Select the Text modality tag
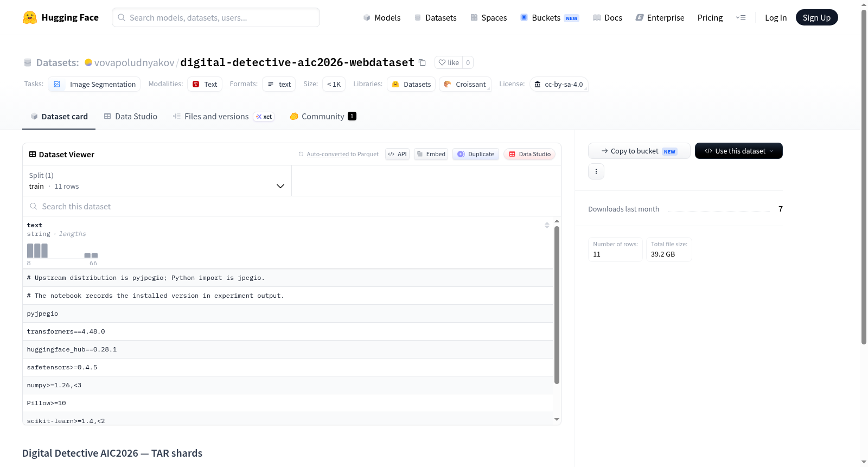 click(x=205, y=84)
